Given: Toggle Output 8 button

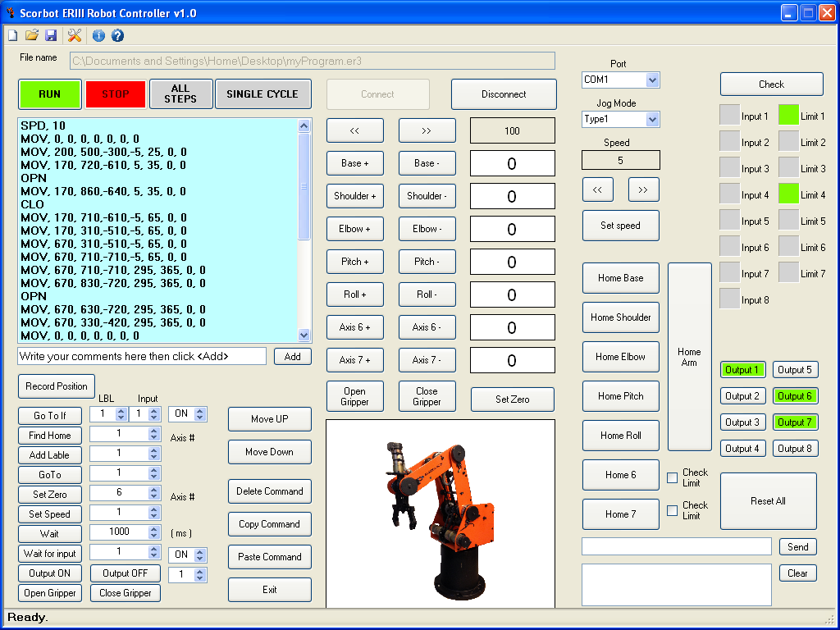Looking at the screenshot, I should [795, 449].
